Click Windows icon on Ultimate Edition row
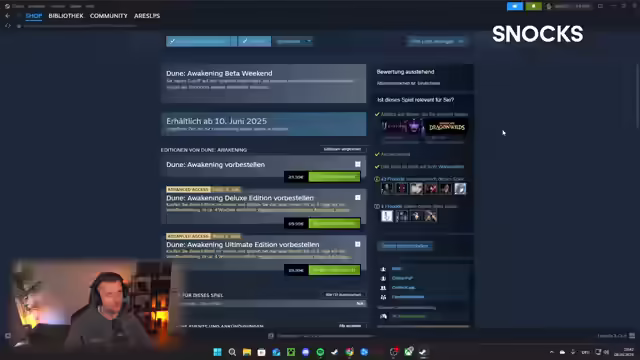Screen dimensions: 640x360 358,244
